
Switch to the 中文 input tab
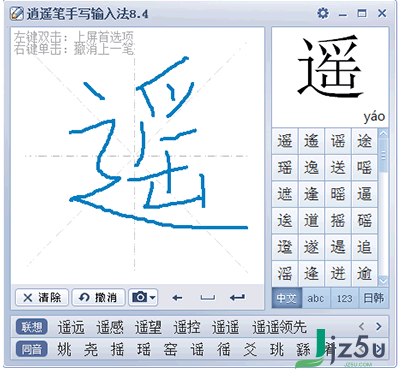(286, 298)
